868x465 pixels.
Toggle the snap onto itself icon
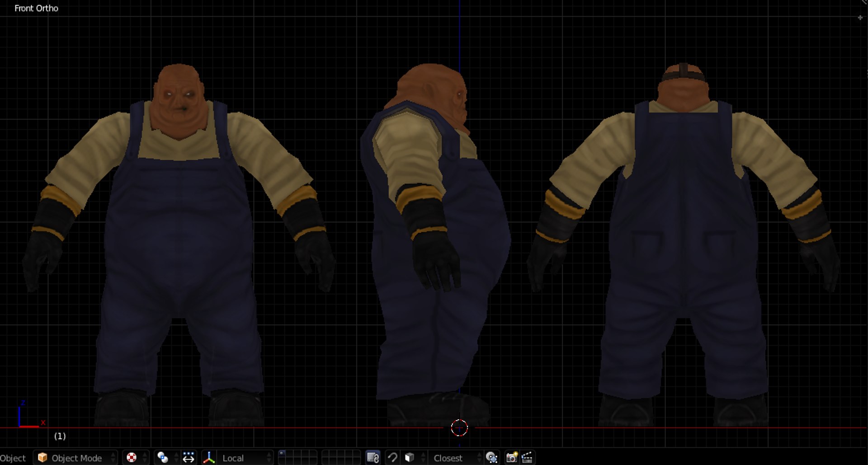point(491,458)
